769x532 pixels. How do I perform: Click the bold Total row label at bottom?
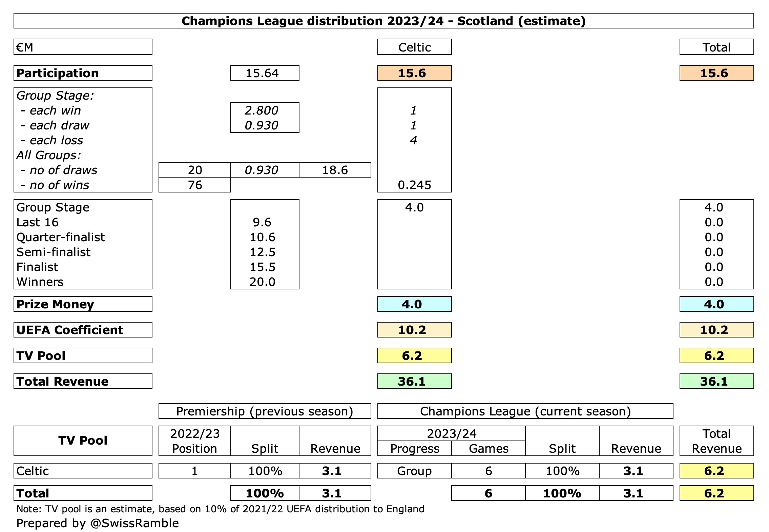pyautogui.click(x=83, y=493)
